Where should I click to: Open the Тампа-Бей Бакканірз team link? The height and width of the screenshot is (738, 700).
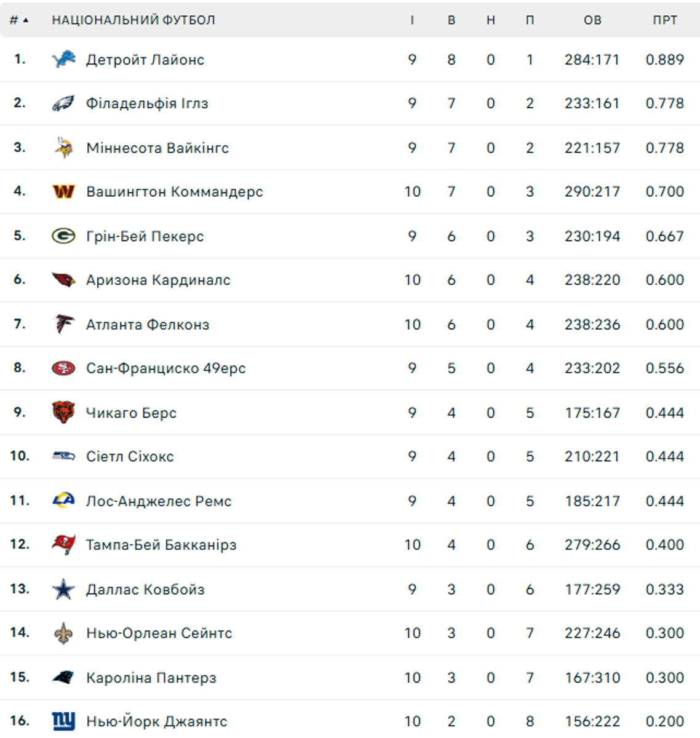point(161,545)
